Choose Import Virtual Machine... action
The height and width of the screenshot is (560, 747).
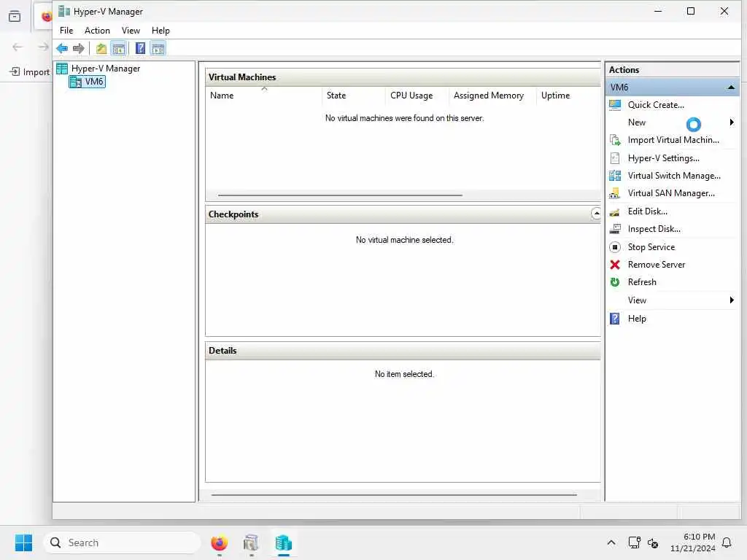[x=673, y=140]
